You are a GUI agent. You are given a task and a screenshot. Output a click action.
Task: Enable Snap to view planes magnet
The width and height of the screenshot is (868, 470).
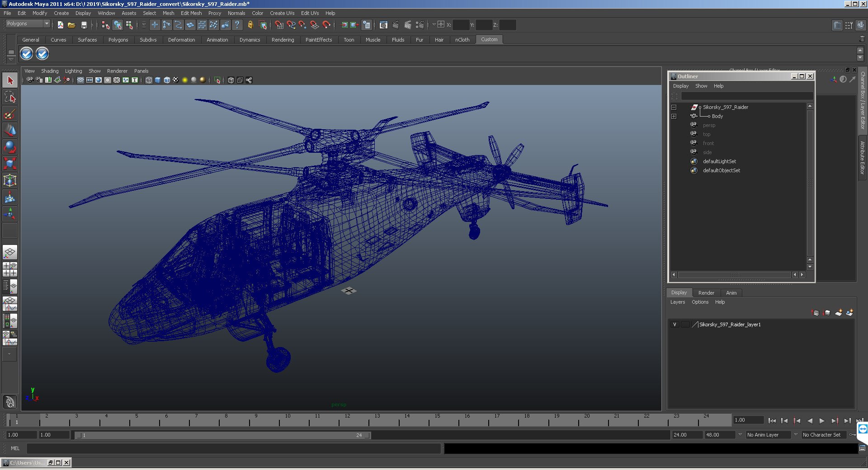coord(314,25)
